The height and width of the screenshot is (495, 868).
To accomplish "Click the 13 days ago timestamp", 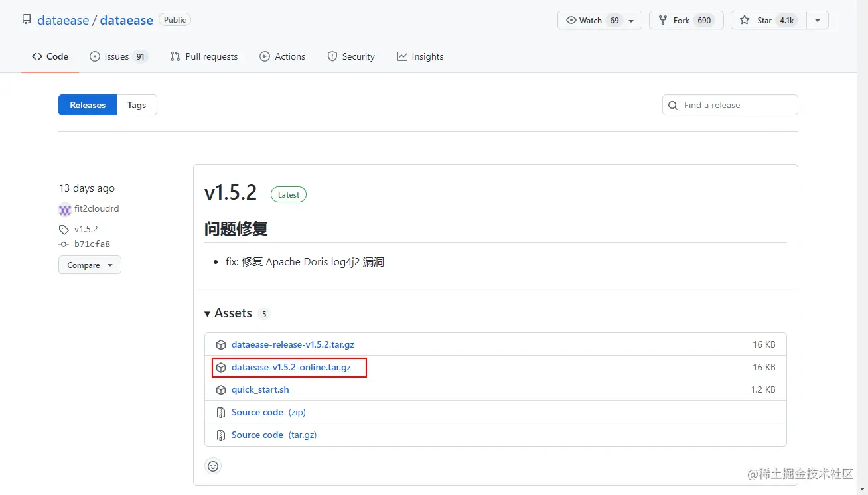I will 87,188.
